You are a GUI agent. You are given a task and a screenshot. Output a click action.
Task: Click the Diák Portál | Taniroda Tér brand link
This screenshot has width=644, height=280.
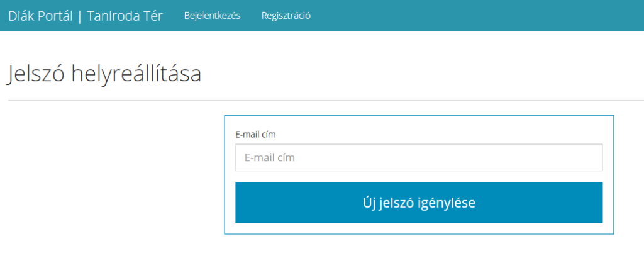(x=86, y=16)
